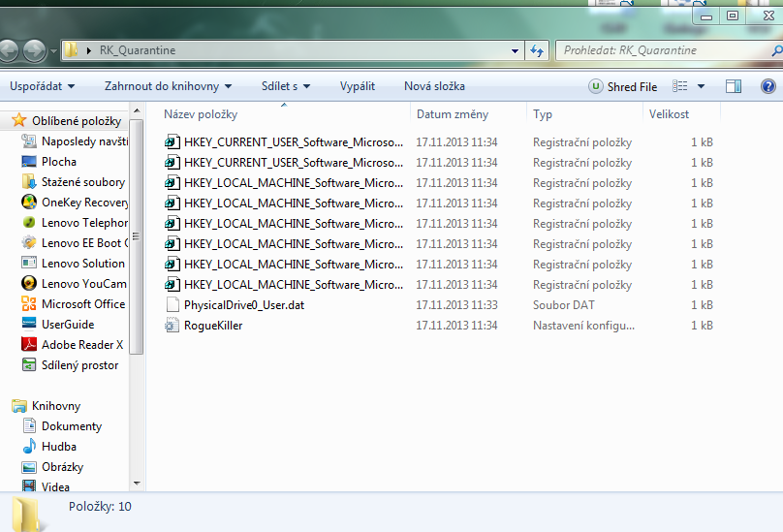Screen dimensions: 783x532
Task: Open Zahrnout do knihovny dropdown
Action: pyautogui.click(x=169, y=86)
